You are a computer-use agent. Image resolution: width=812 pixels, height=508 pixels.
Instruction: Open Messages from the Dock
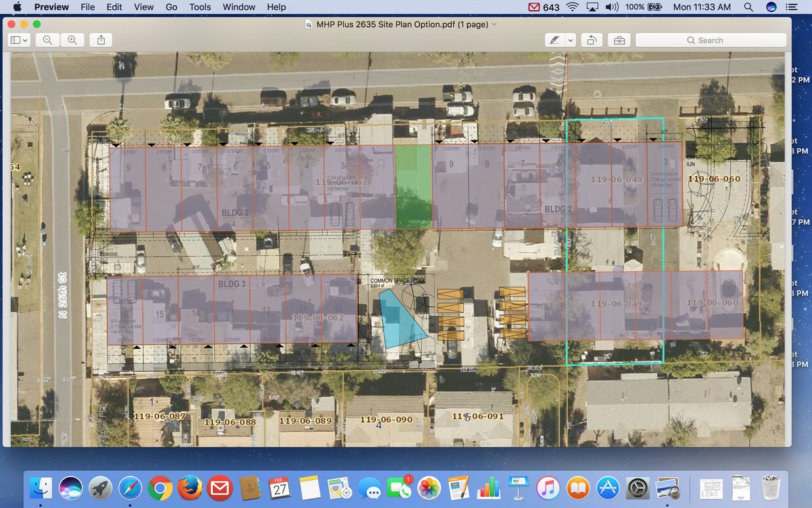369,488
